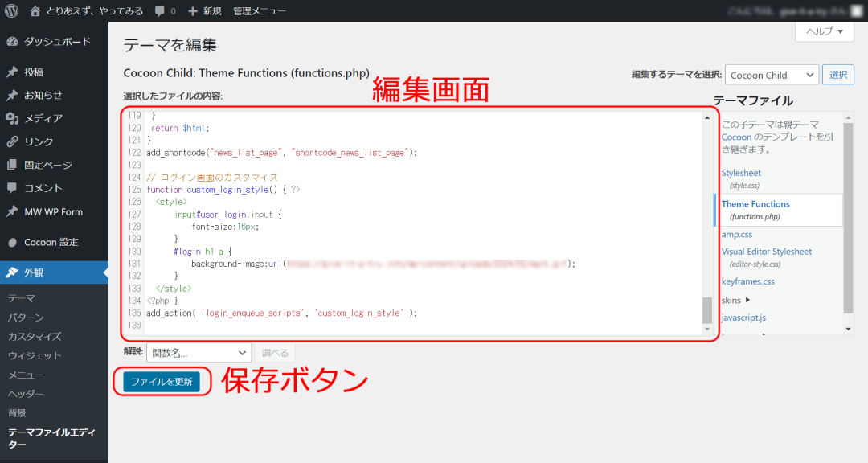Open MW WP Form menu item
Screen dimensions: 868x463
(x=55, y=211)
